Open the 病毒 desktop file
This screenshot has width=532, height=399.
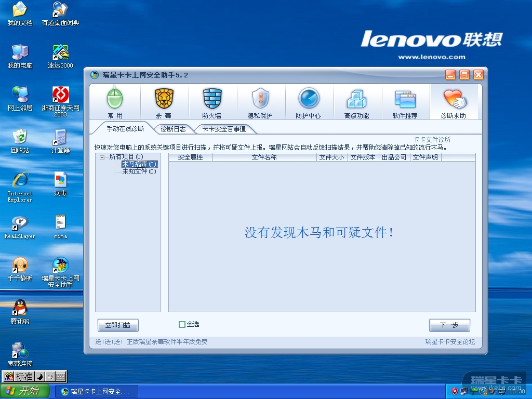tap(60, 184)
